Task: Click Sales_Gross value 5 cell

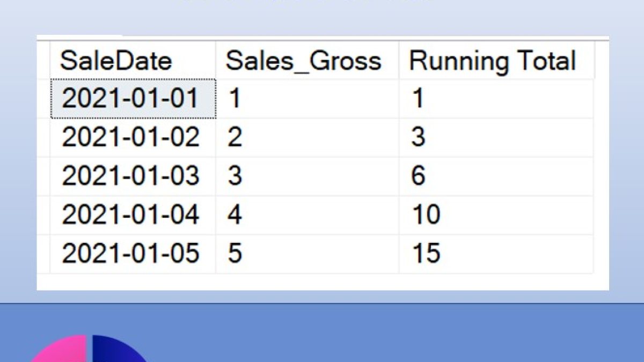Action: [307, 254]
